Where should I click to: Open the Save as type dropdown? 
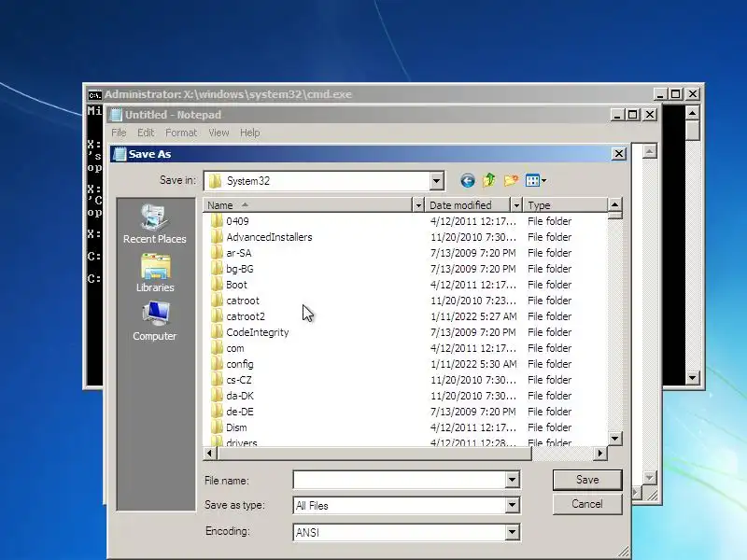512,505
